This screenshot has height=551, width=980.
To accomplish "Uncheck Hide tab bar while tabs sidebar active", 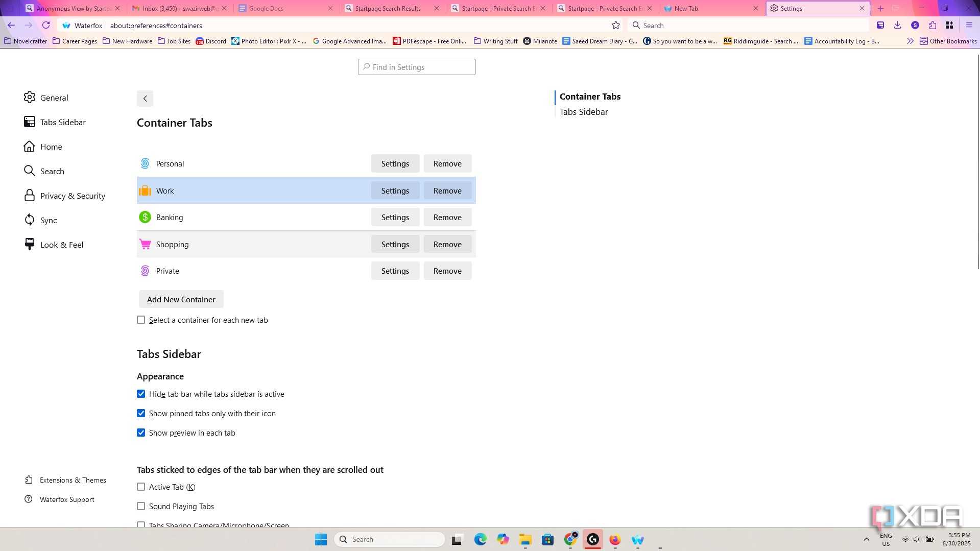I will tap(141, 394).
